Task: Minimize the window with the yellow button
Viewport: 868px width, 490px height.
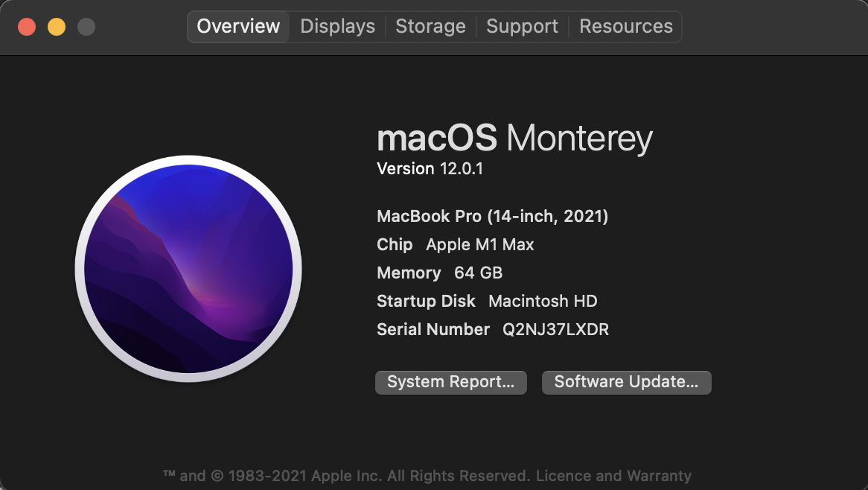Action: [57, 28]
